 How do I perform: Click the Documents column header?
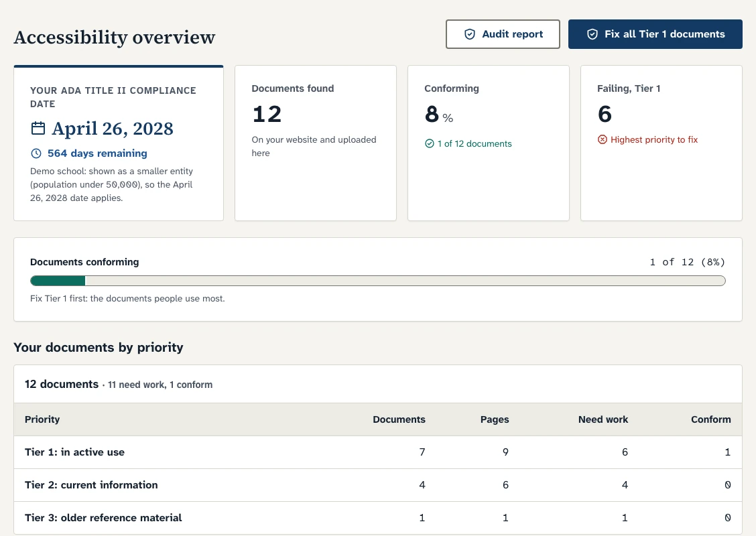point(399,419)
